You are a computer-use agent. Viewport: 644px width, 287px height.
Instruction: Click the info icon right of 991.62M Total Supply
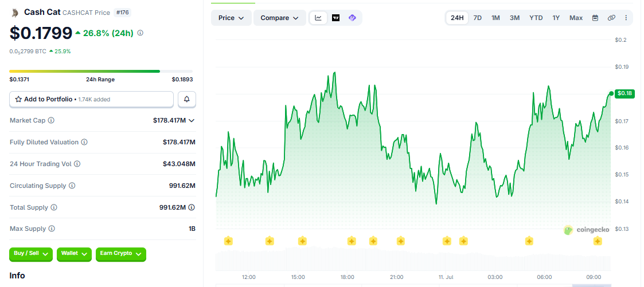pyautogui.click(x=192, y=207)
